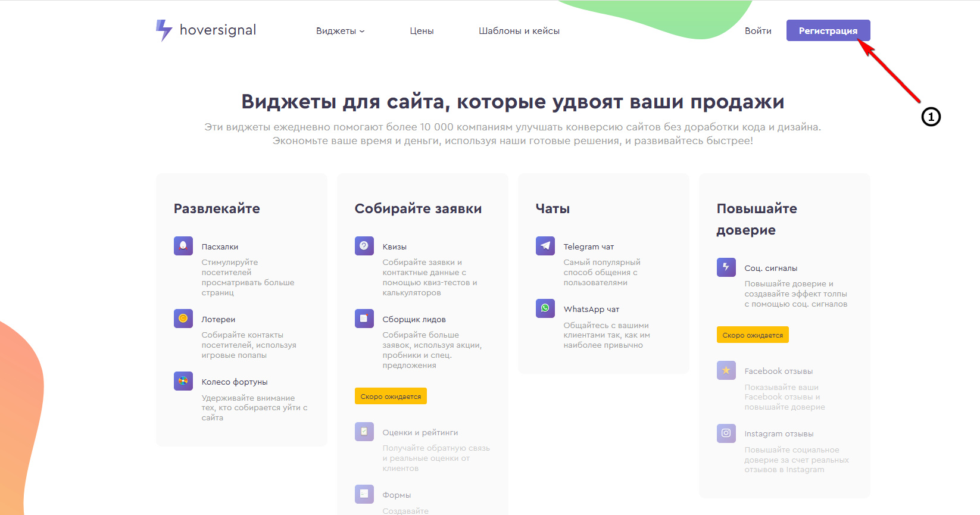Click Скоро ожидается badge under Собирайте заявки
980x515 pixels.
click(x=391, y=396)
